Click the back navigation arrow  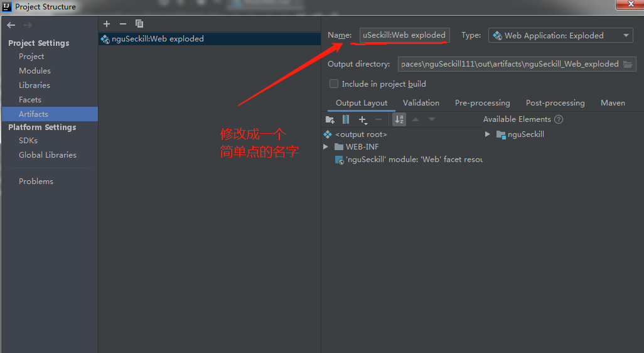pyautogui.click(x=11, y=25)
